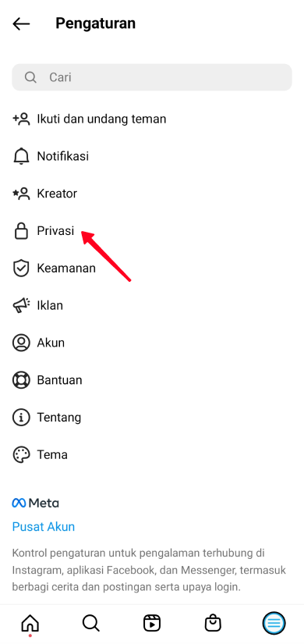Screen dimensions: 304x644
Task: Tap the megaphone icon for Iklan
Action: pos(21,305)
